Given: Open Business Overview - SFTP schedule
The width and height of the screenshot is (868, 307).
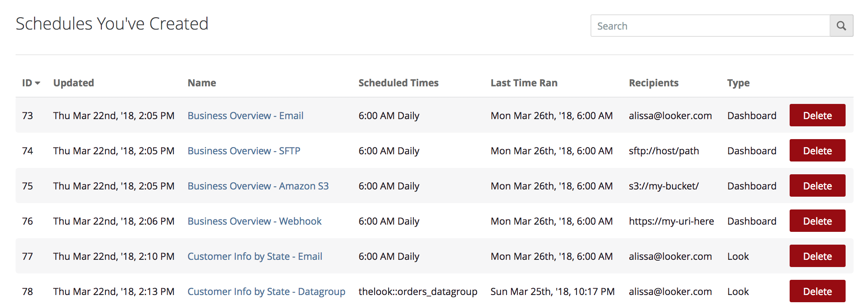Looking at the screenshot, I should click(244, 151).
